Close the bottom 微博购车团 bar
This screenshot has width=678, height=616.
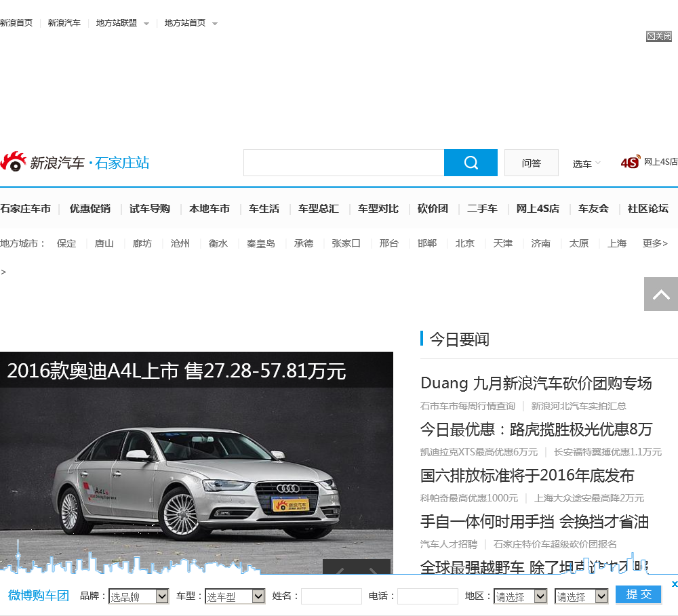pos(674,584)
